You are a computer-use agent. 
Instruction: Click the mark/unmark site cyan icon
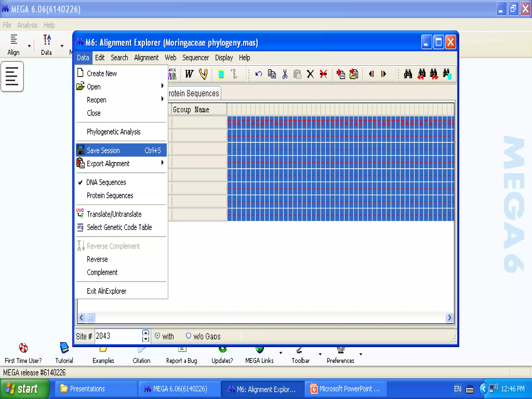point(221,74)
